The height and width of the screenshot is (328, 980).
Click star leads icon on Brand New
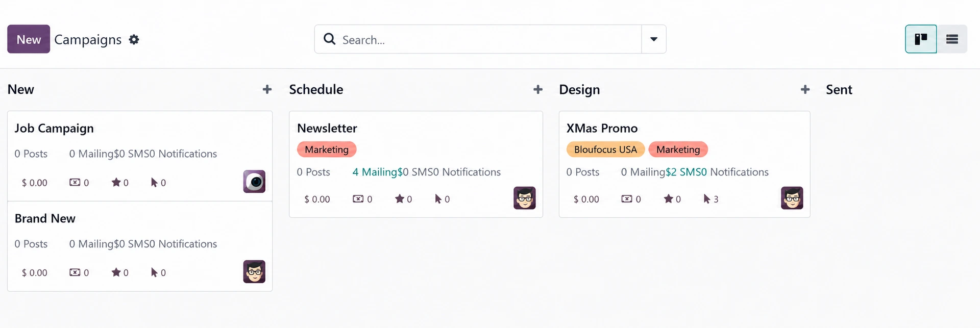(x=116, y=272)
